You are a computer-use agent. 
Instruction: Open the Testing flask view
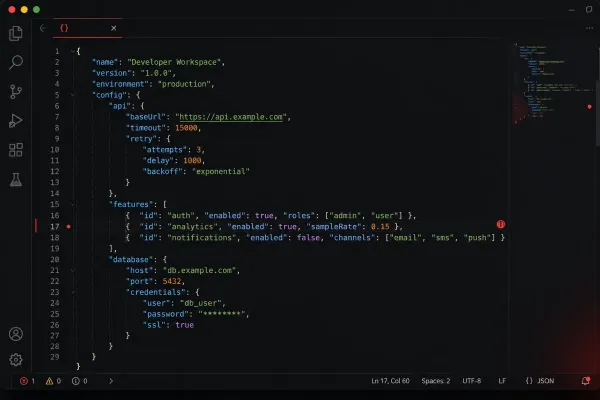16,179
